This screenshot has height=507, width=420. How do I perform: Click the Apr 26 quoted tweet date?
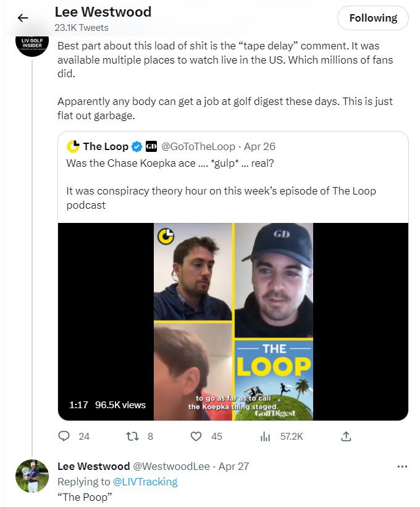pos(259,146)
